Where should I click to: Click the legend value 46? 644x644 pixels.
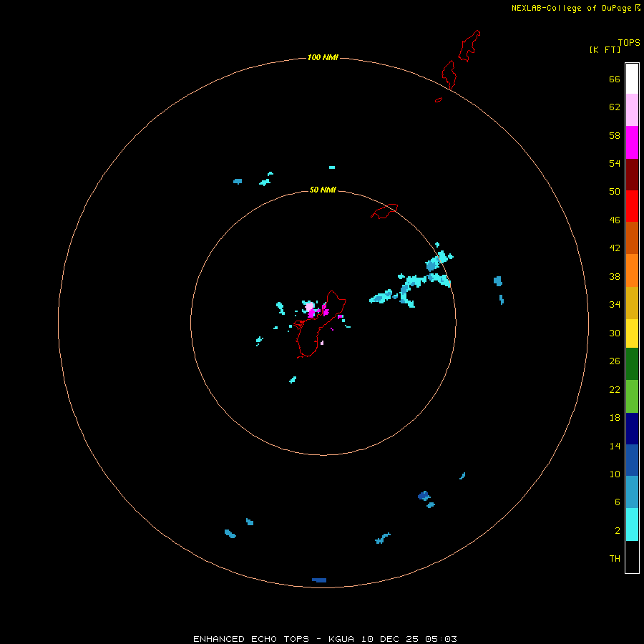coord(615,220)
